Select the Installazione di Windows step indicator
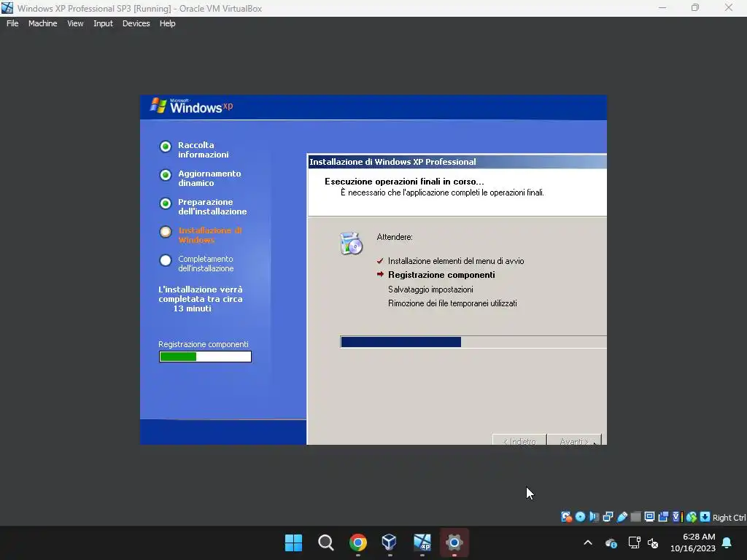This screenshot has width=747, height=560. point(166,232)
